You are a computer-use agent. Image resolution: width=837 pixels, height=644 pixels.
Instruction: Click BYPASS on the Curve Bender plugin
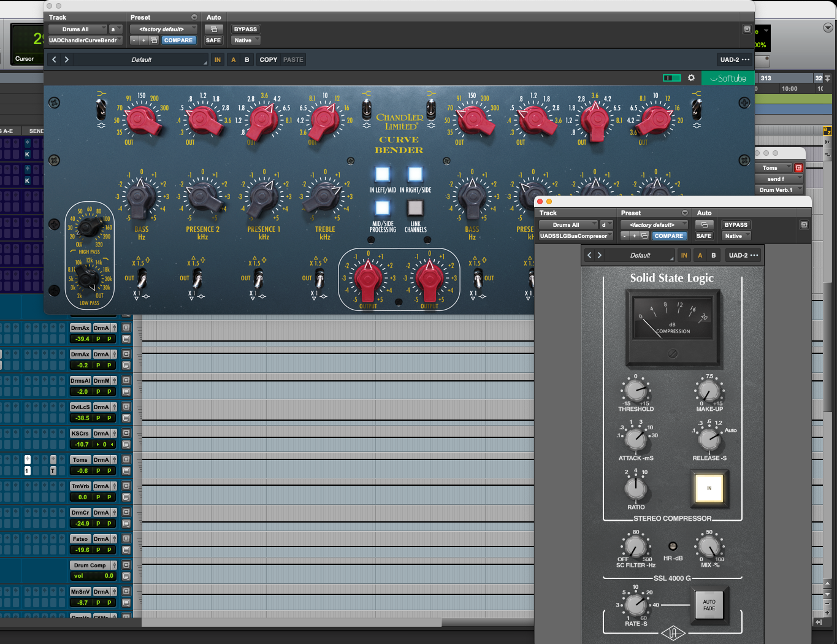pos(245,29)
